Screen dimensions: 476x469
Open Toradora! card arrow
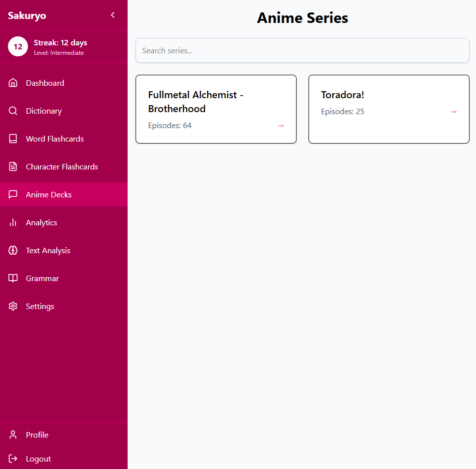point(454,112)
